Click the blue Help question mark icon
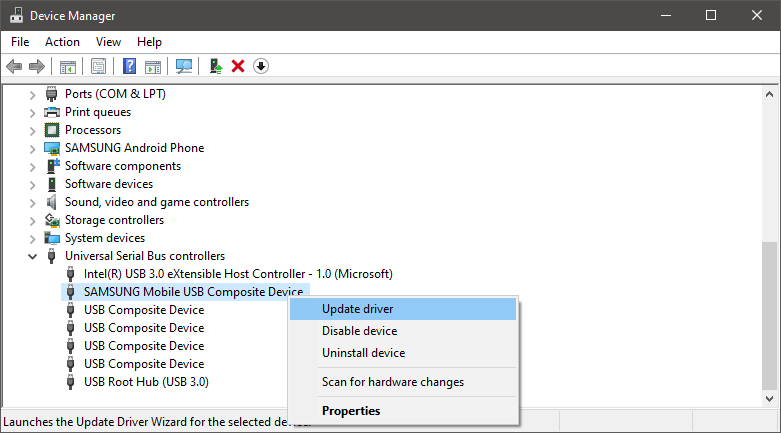The image size is (781, 433). [129, 67]
